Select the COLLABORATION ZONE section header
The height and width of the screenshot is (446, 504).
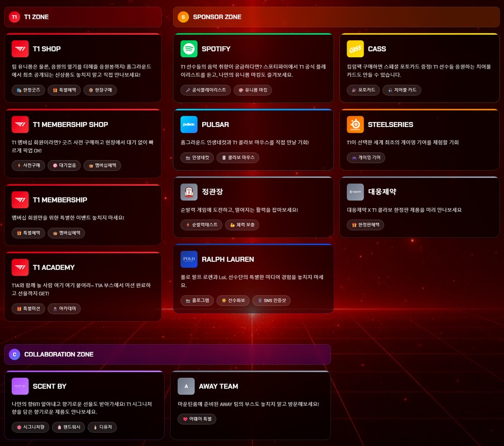pyautogui.click(x=167, y=354)
